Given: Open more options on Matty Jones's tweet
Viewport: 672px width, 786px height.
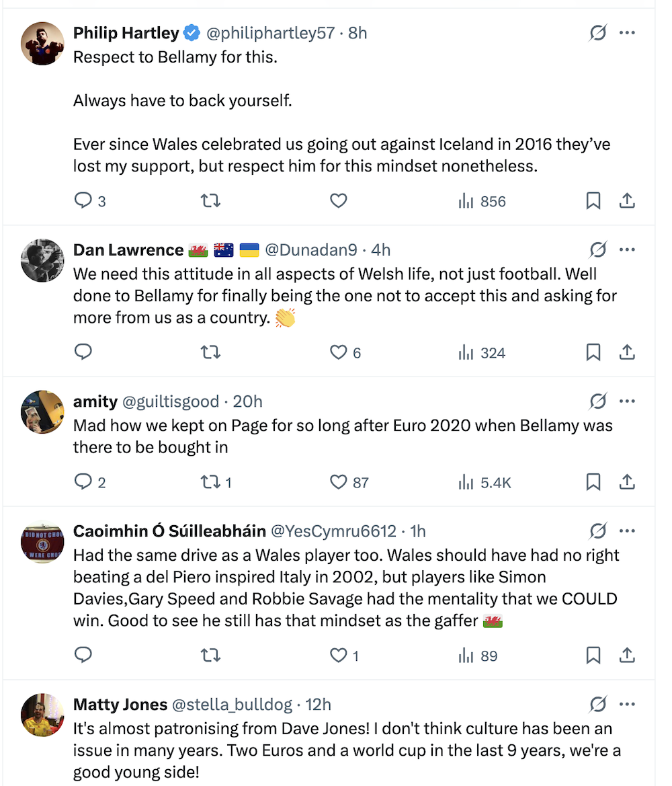Looking at the screenshot, I should tap(627, 705).
